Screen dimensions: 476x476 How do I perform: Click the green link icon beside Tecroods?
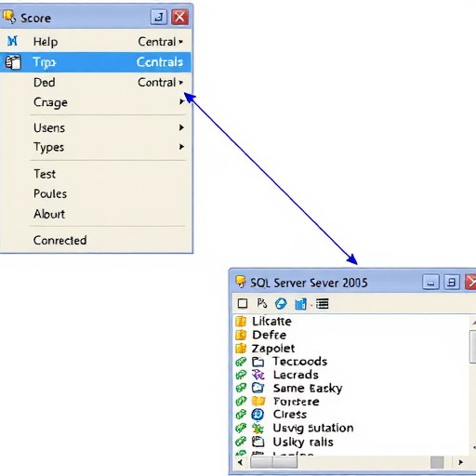241,362
